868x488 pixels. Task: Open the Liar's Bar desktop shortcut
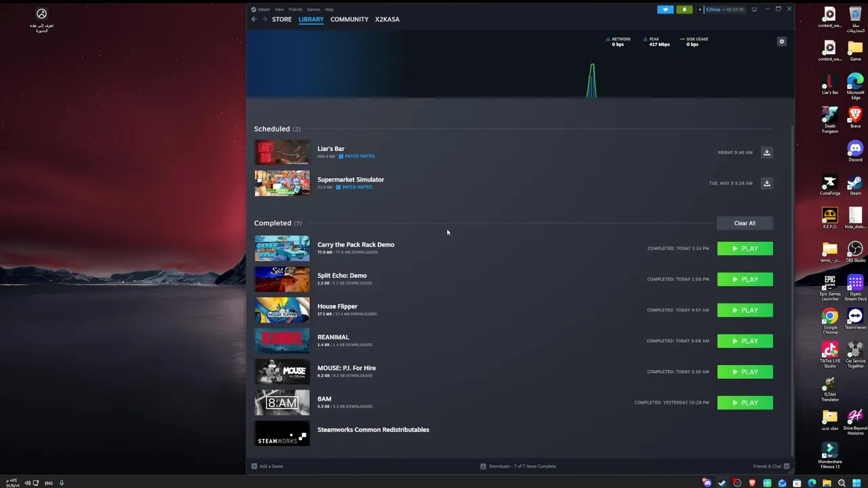click(830, 83)
